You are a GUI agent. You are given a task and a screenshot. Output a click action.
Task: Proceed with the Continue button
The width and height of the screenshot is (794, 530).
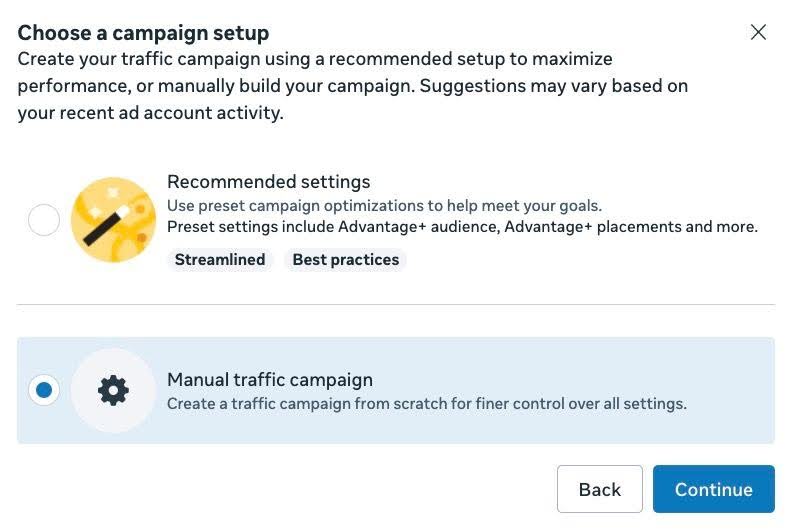(x=713, y=489)
